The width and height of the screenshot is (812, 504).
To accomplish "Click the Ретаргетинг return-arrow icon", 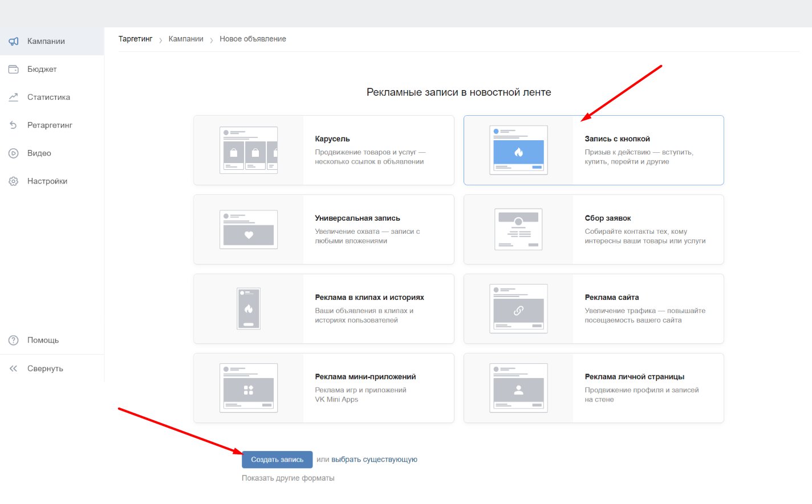I will tap(14, 125).
